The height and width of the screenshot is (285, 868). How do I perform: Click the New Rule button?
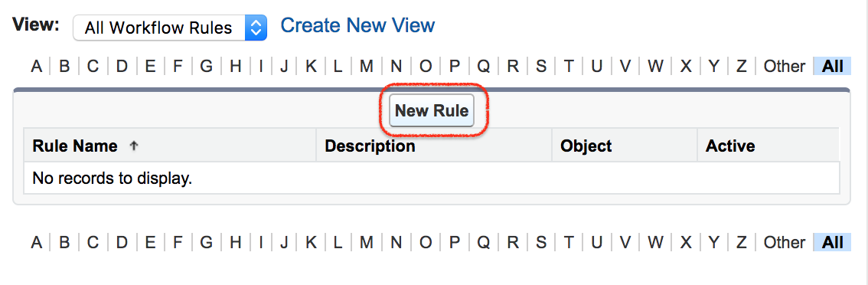click(432, 110)
